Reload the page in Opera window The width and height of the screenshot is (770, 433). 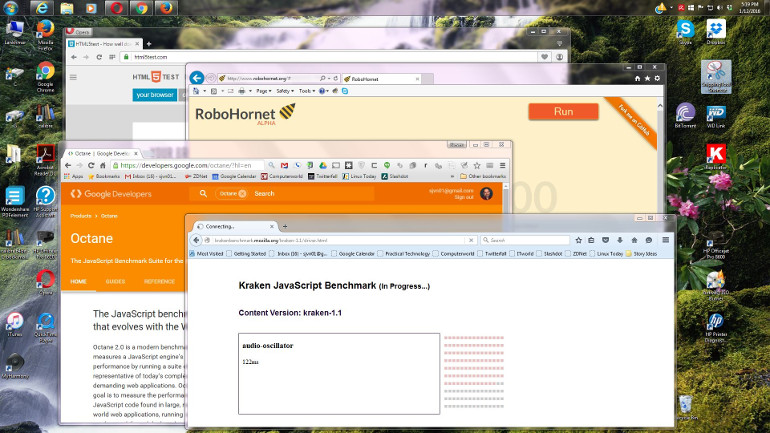tap(99, 57)
